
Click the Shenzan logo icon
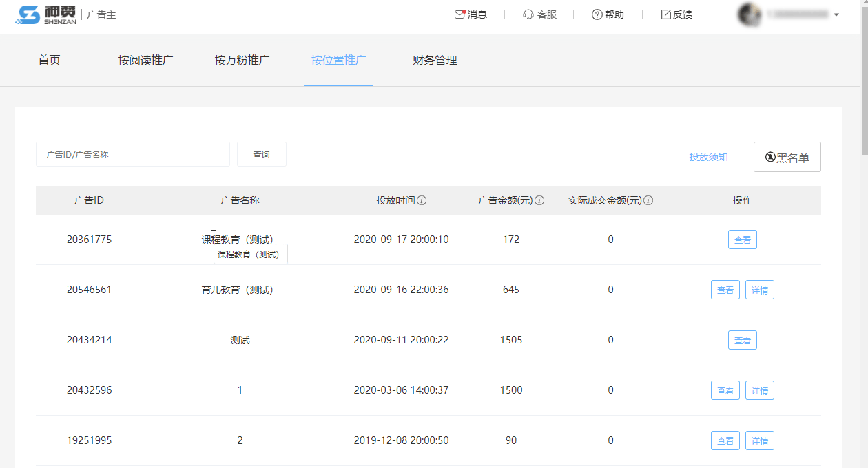click(x=28, y=14)
